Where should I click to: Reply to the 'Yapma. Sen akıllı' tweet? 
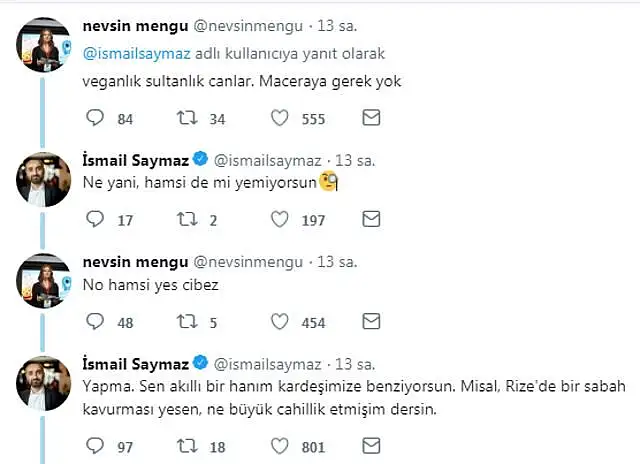96,445
